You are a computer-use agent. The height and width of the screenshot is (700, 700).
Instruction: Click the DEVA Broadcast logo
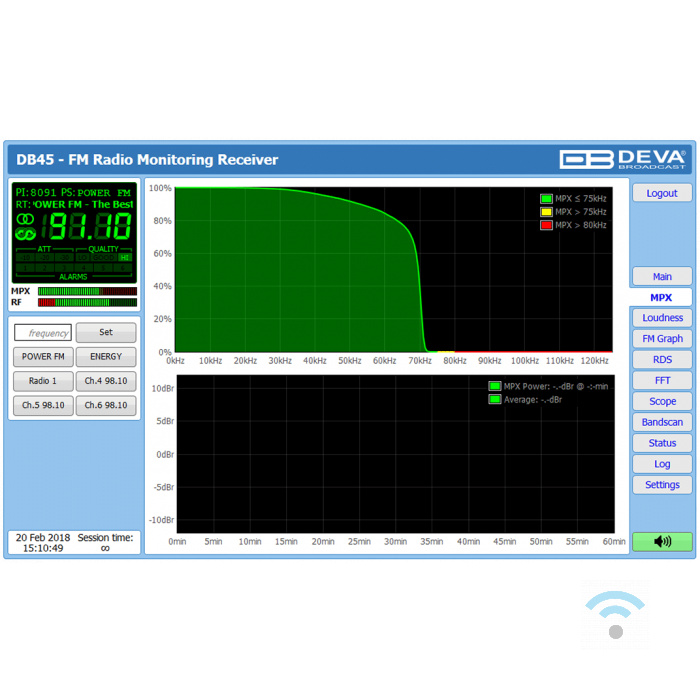[622, 159]
